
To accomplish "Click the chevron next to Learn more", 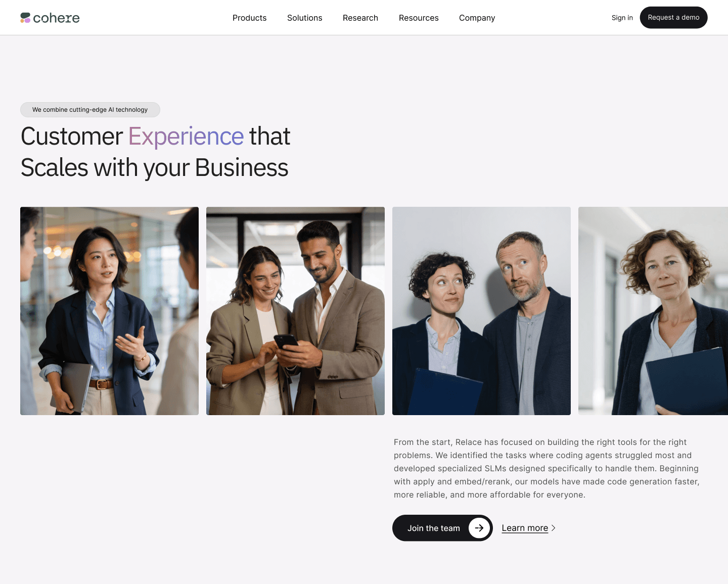I will point(554,528).
